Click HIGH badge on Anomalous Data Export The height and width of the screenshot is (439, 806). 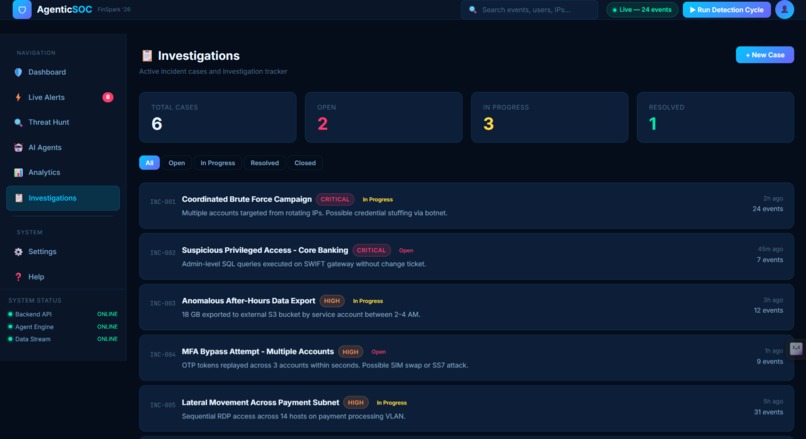coord(332,301)
